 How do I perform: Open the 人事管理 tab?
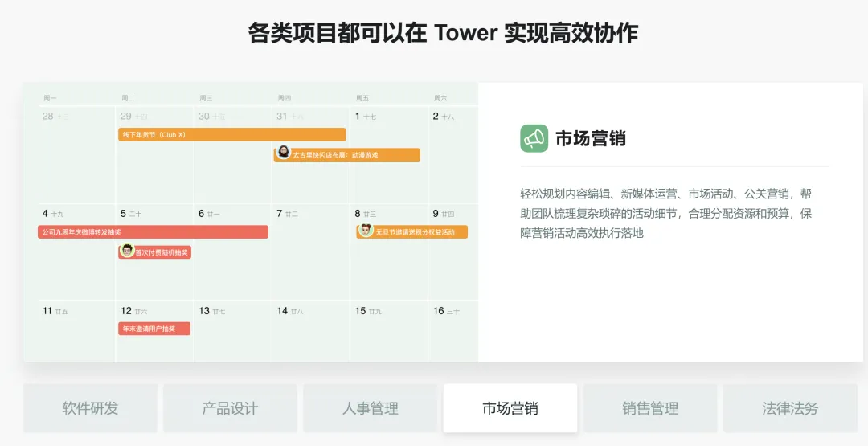[371, 408]
